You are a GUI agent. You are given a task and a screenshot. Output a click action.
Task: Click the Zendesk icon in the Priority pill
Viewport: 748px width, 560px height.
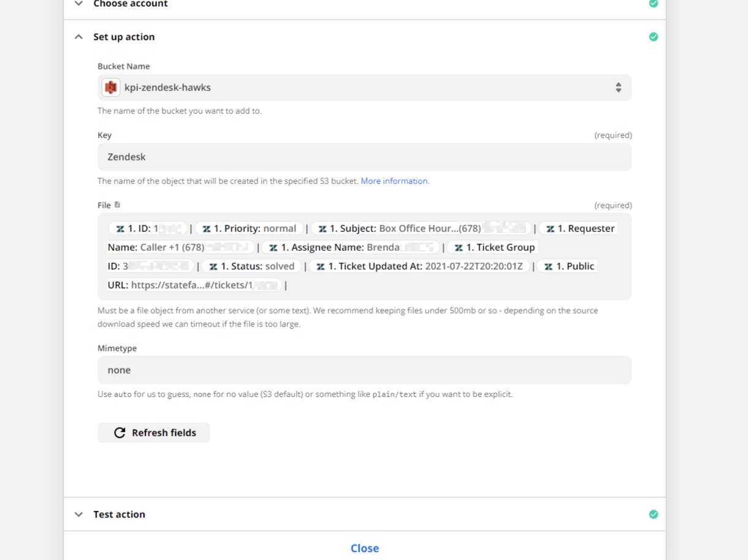[207, 229]
